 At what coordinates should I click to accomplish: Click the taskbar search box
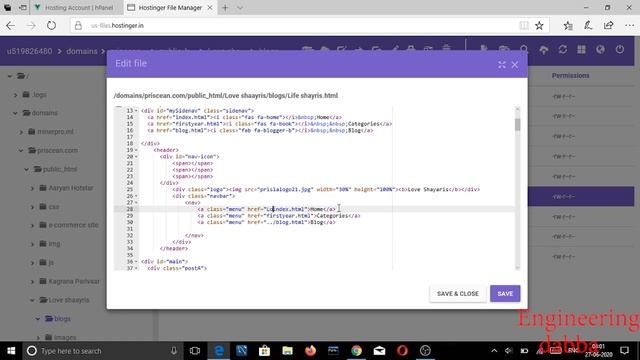tap(102, 351)
